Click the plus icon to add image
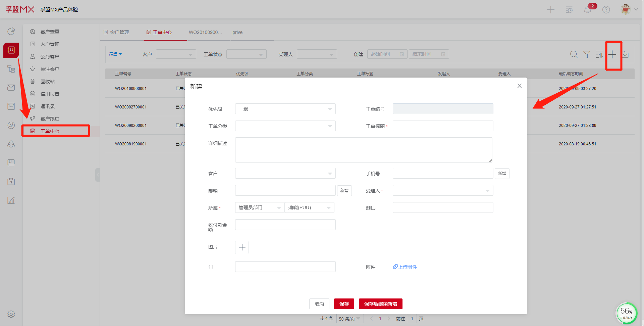 [x=242, y=247]
